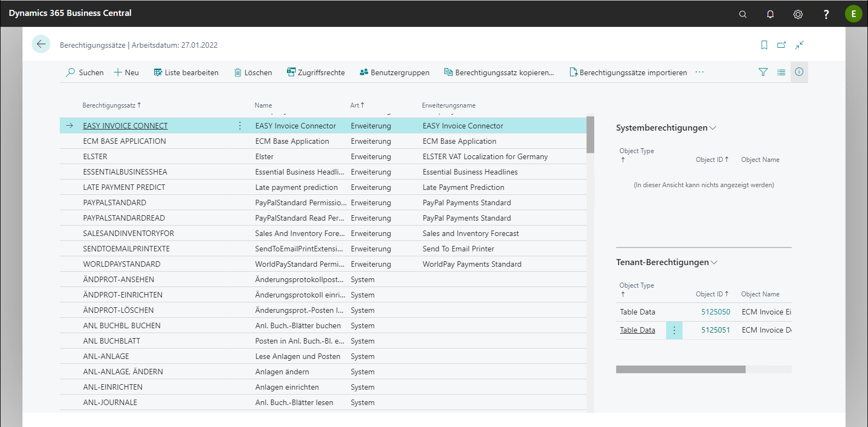868x427 pixels.
Task: Click the search magnifier in the top bar
Action: pyautogui.click(x=743, y=14)
